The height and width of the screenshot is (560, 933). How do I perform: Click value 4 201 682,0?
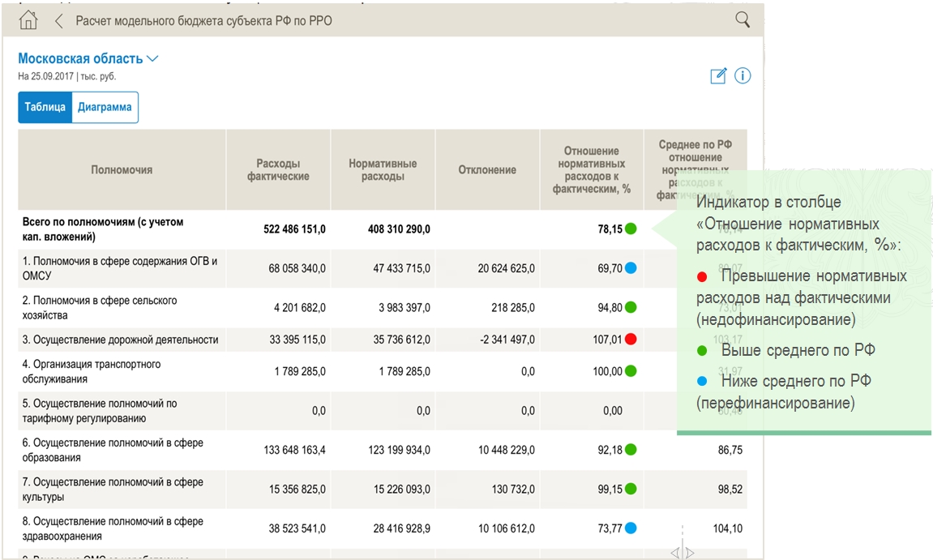[299, 308]
